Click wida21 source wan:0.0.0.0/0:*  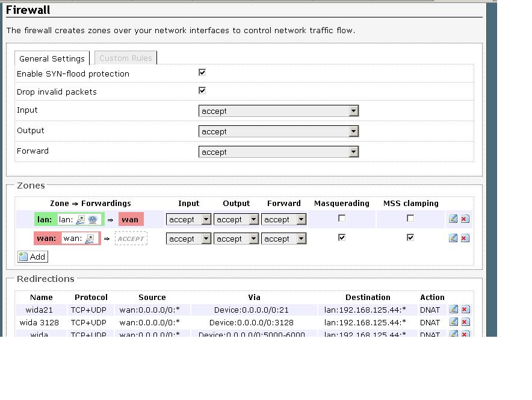(x=150, y=310)
